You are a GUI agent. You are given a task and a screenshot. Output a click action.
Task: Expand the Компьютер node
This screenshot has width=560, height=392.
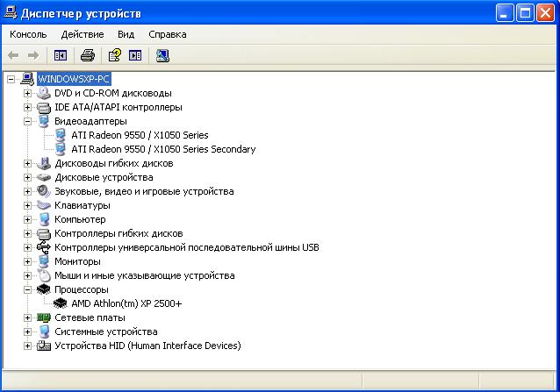tap(27, 219)
